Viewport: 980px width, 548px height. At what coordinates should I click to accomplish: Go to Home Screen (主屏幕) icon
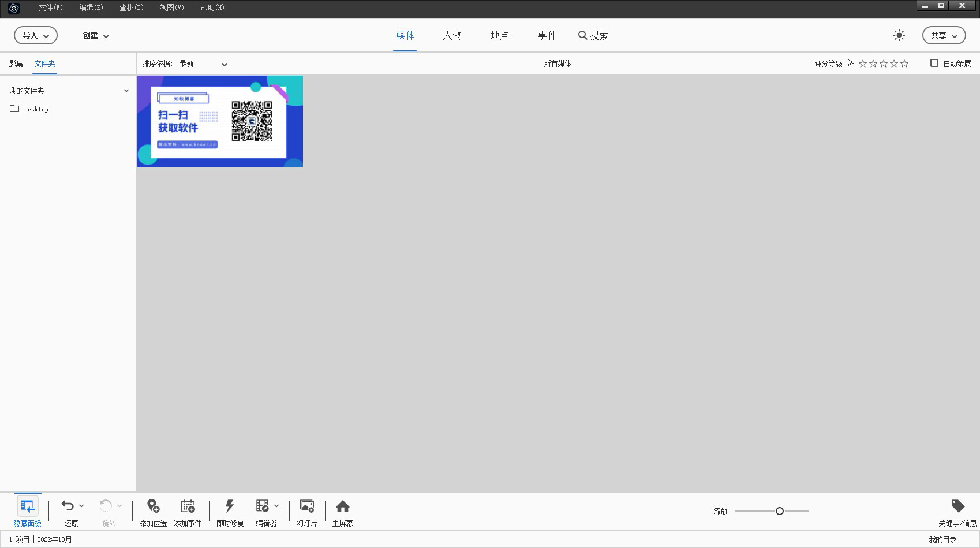coord(343,506)
